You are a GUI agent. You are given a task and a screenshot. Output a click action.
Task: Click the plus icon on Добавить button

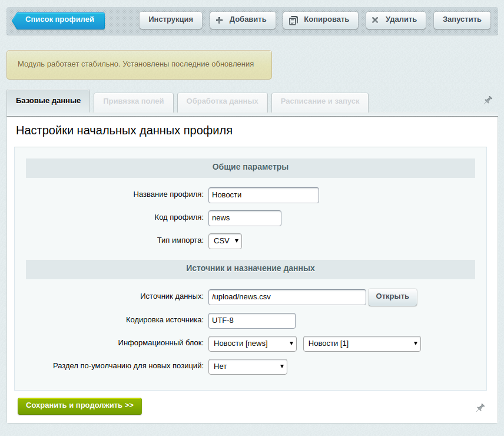click(x=220, y=20)
